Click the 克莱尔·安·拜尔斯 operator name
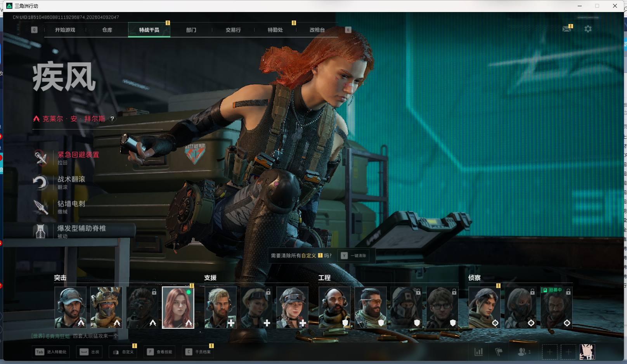The height and width of the screenshot is (364, 627). click(x=74, y=119)
